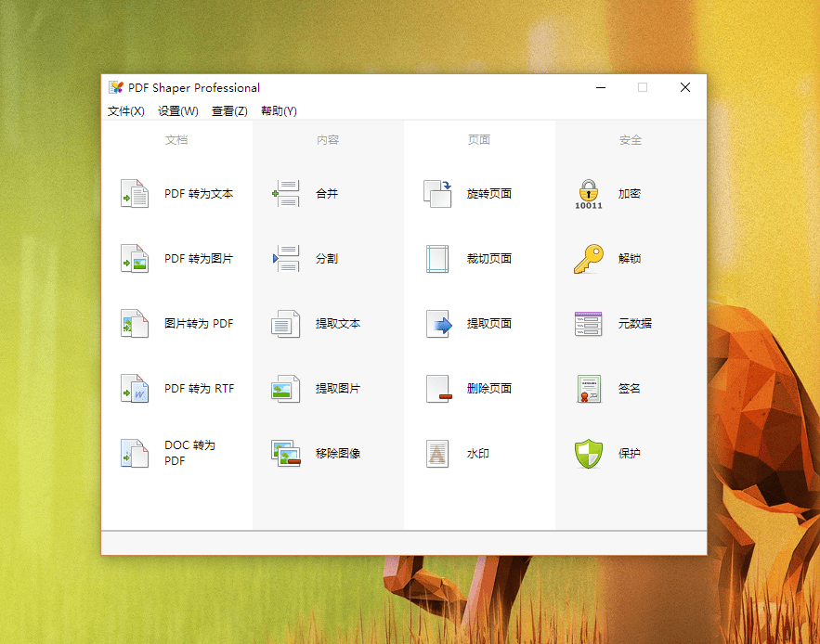Viewport: 820px width, 644px height.
Task: Click the PDF 转为文本 label
Action: coord(199,193)
